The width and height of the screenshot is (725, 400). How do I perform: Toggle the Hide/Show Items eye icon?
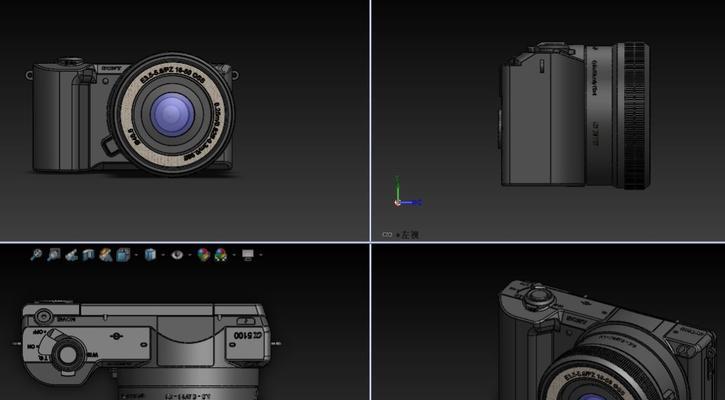coord(177,255)
